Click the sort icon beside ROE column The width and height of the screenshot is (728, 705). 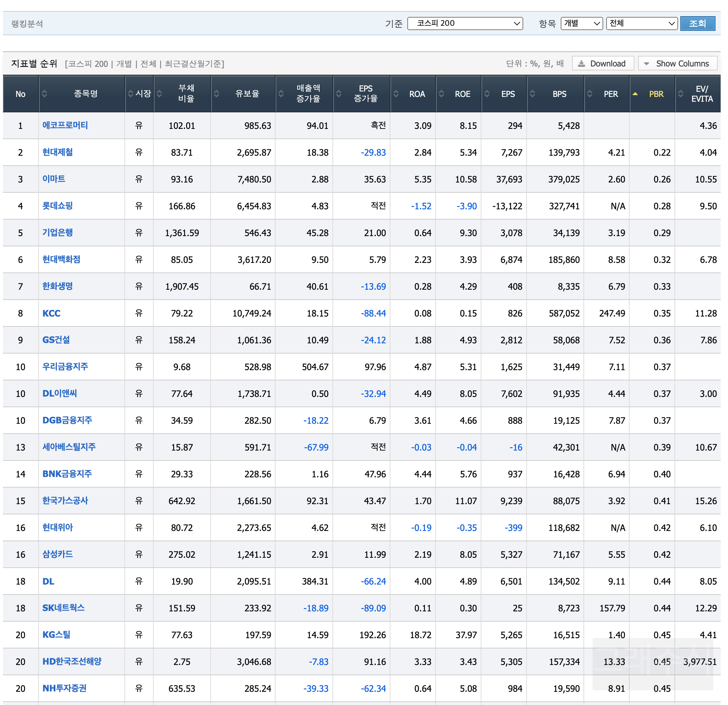441,94
